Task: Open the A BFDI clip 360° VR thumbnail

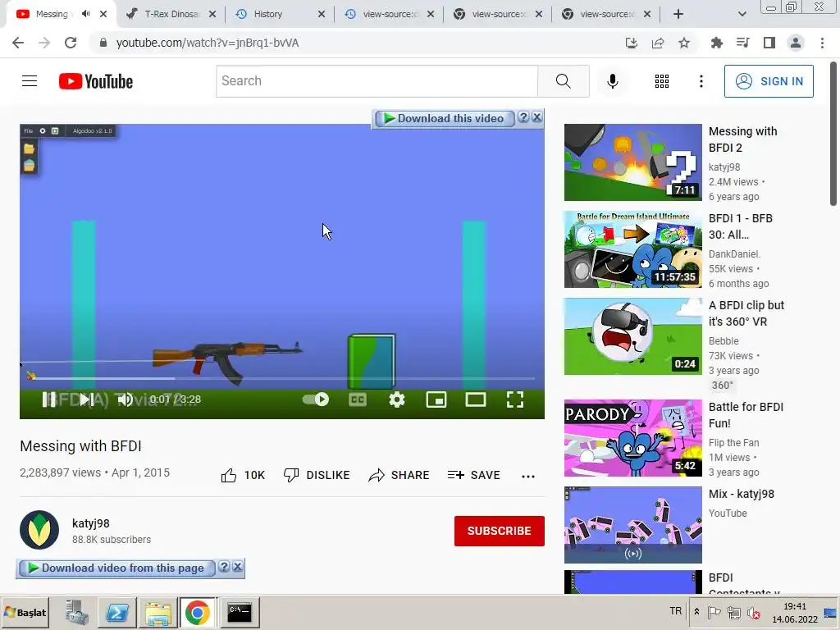Action: pos(632,336)
